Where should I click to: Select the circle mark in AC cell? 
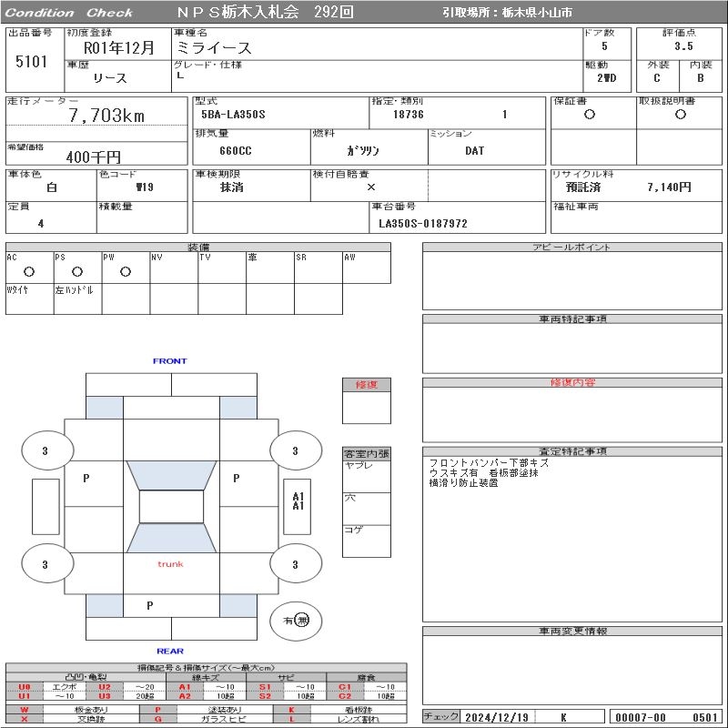pyautogui.click(x=29, y=271)
